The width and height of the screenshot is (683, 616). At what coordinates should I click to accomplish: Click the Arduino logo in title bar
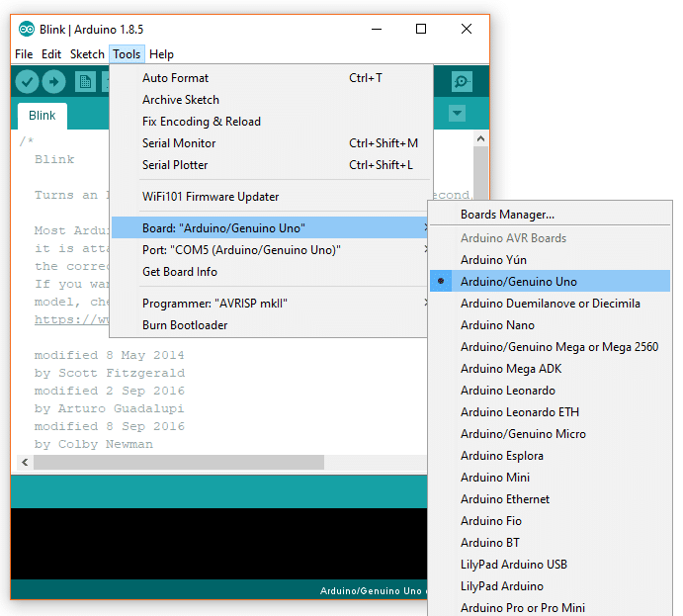click(x=27, y=29)
